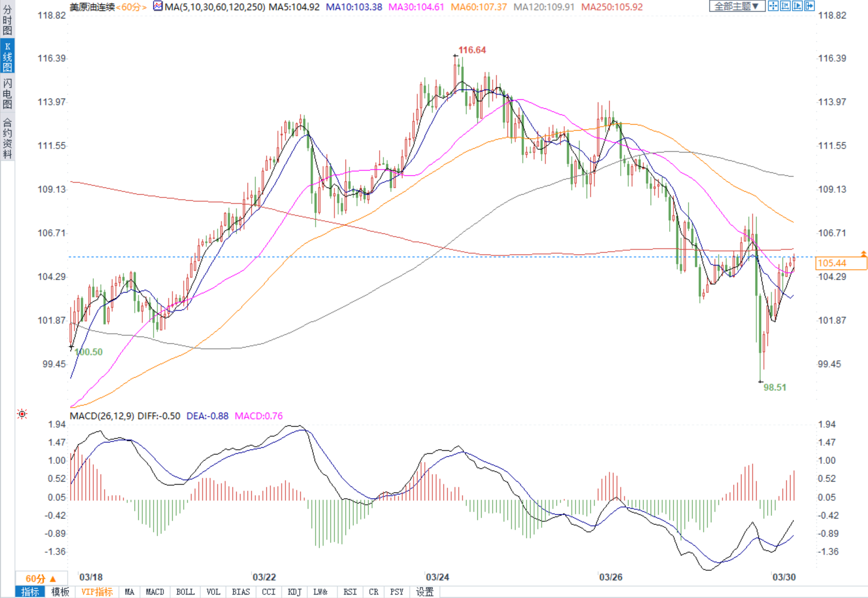Switch indicator to BOLL
Viewport: 868px width, 598px height.
point(185,592)
